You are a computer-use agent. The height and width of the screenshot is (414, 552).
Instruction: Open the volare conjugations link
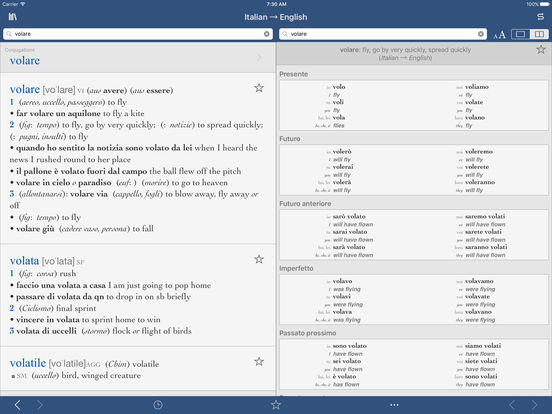[25, 61]
